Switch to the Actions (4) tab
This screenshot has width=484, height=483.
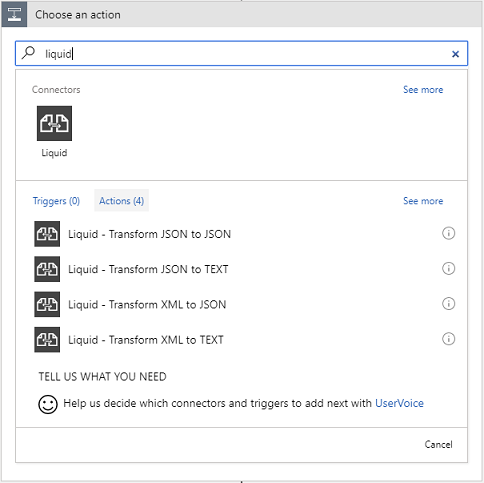(x=122, y=201)
